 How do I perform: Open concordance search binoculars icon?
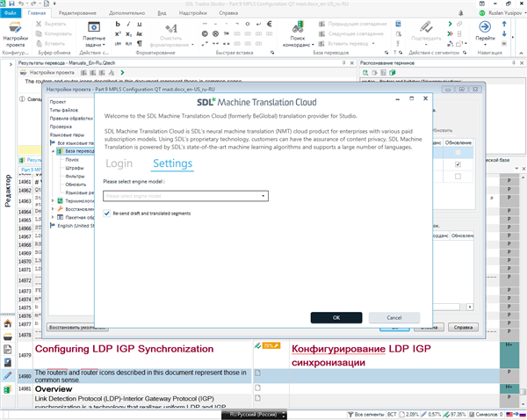coord(298,27)
